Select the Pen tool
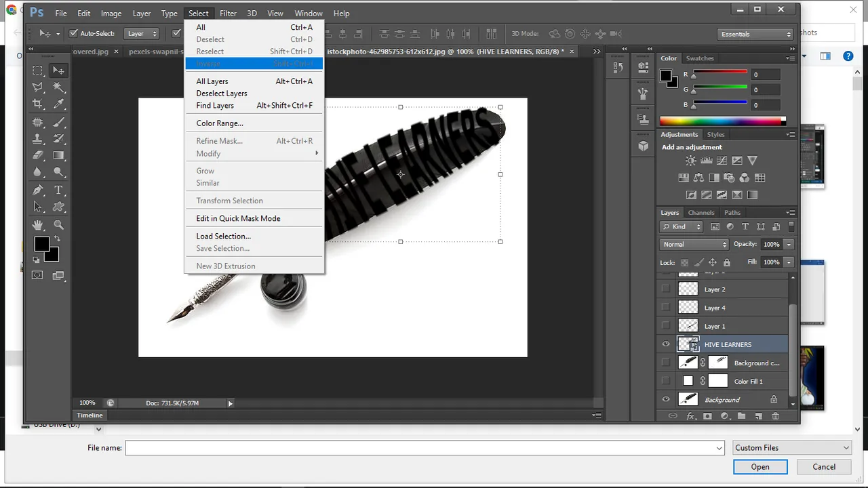The height and width of the screenshot is (488, 868). (x=38, y=190)
